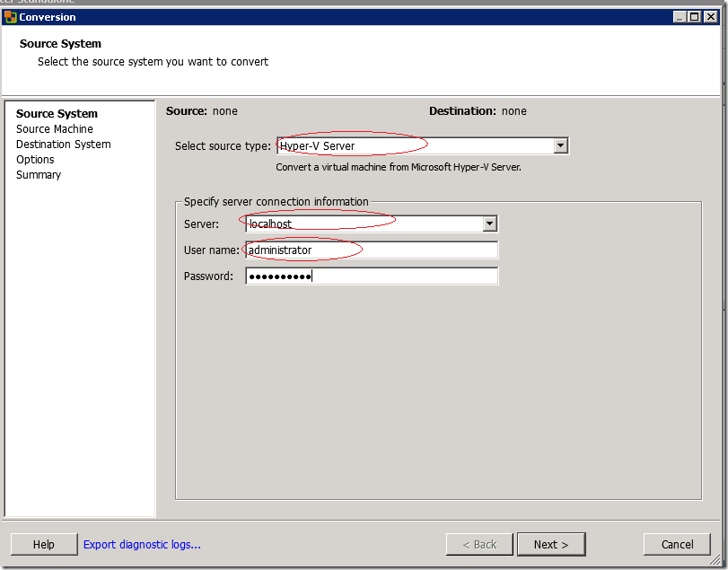Click the Password input field

coord(371,276)
